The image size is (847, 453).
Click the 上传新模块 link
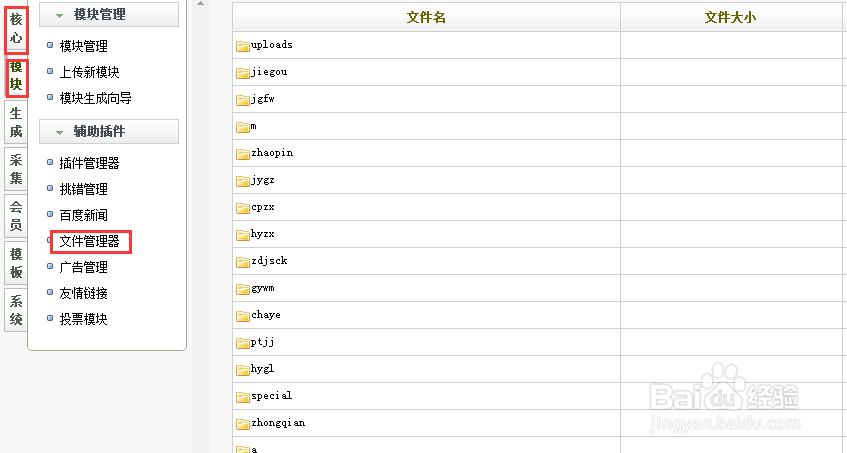coord(89,72)
